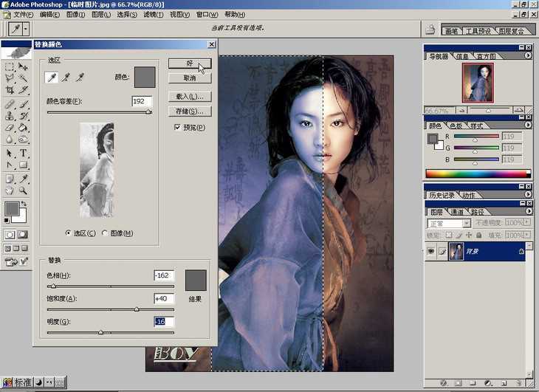
Task: Select the Rectangle shape tool
Action: coord(23,165)
